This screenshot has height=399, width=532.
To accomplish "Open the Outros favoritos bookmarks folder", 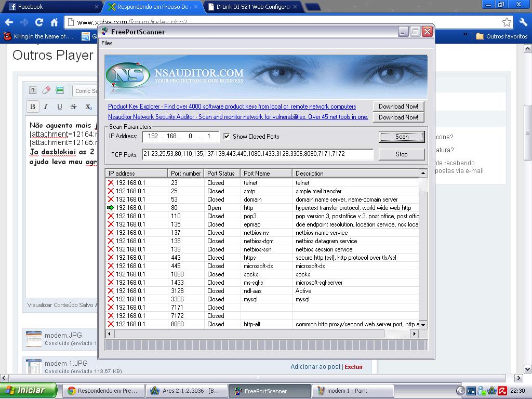I will point(502,36).
